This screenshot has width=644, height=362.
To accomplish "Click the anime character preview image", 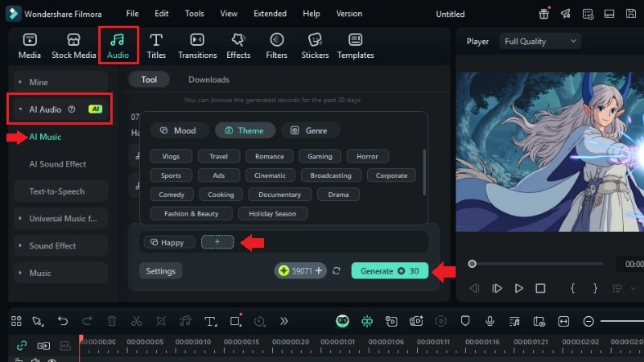I will click(550, 152).
